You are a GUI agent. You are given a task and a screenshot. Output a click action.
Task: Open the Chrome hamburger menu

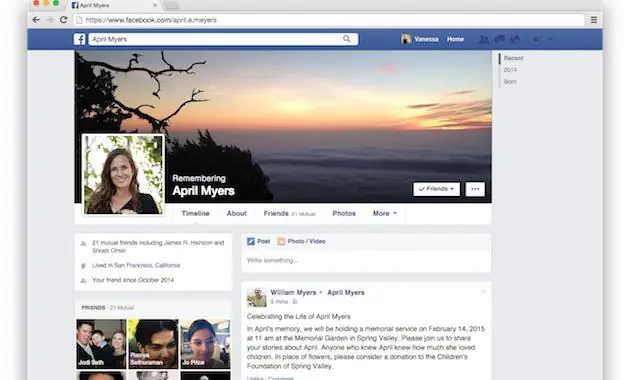594,20
